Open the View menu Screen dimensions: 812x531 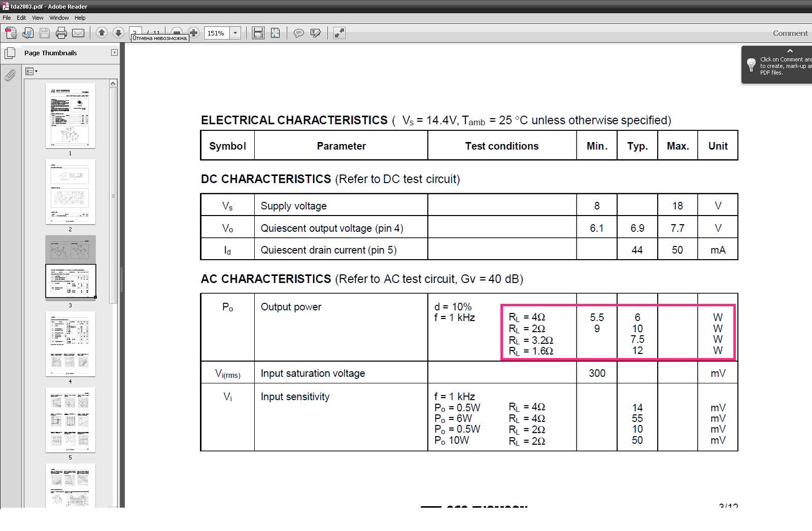pos(38,18)
